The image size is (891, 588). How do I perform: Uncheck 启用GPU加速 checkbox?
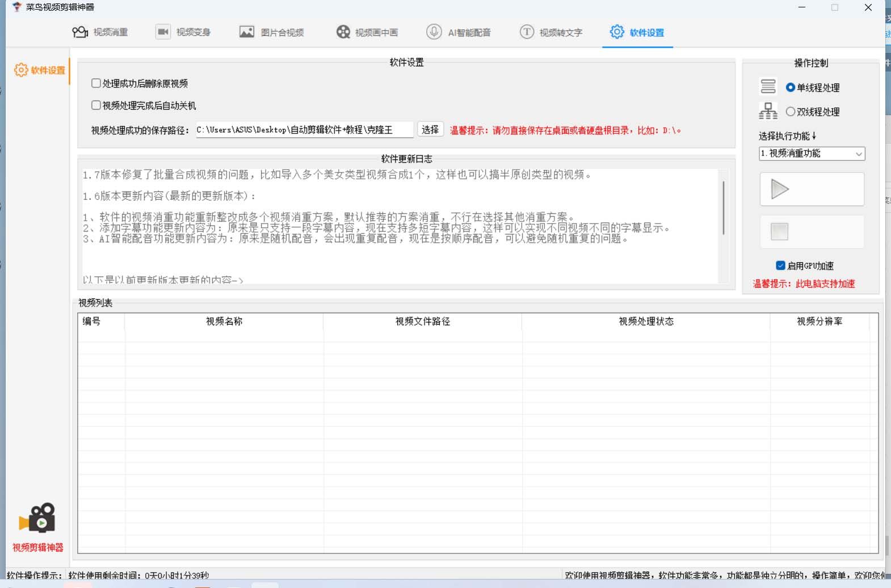[781, 266]
